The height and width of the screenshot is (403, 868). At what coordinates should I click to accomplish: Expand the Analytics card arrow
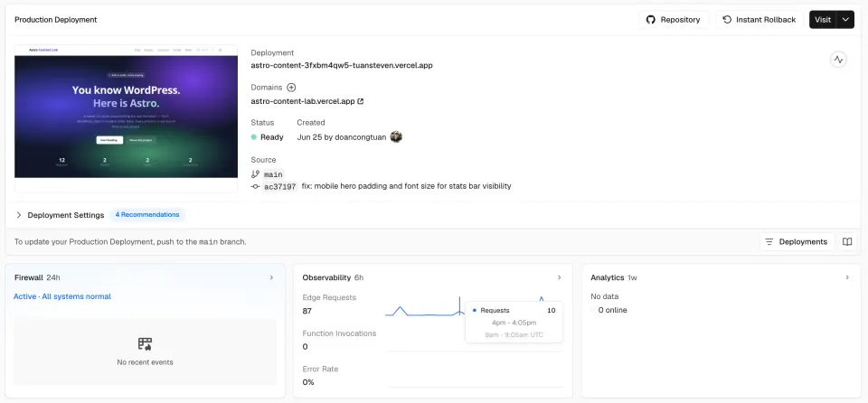847,277
